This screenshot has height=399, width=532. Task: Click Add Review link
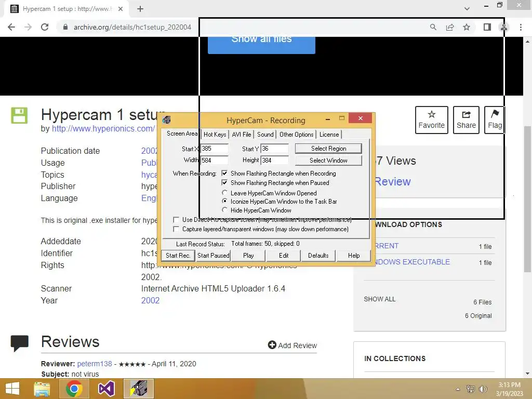pos(292,345)
